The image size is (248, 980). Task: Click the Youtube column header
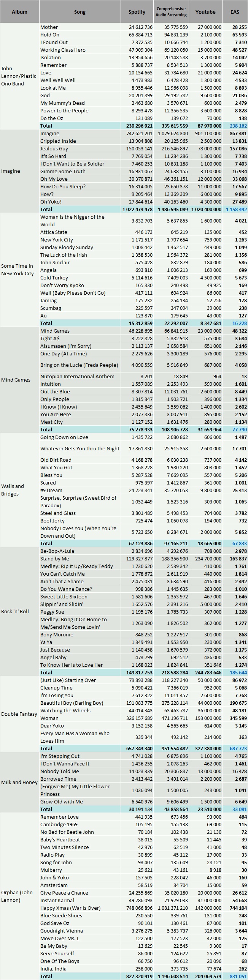[205, 12]
